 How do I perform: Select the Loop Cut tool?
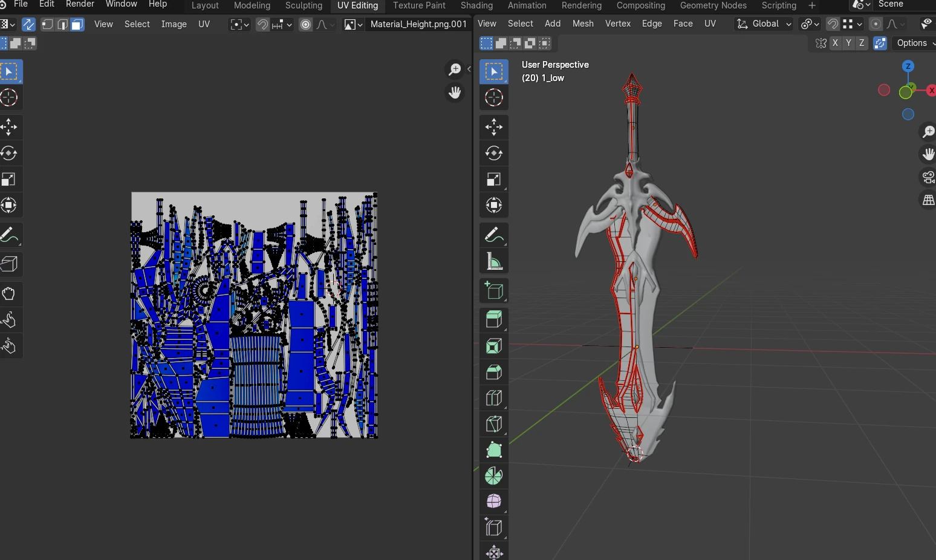point(494,398)
